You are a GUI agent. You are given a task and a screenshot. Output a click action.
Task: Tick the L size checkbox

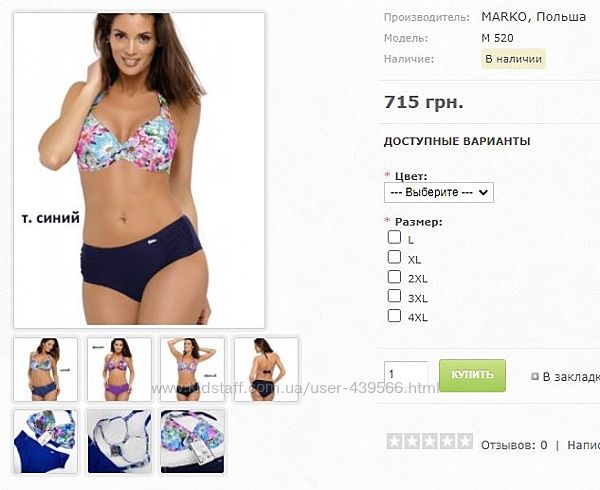tap(394, 237)
